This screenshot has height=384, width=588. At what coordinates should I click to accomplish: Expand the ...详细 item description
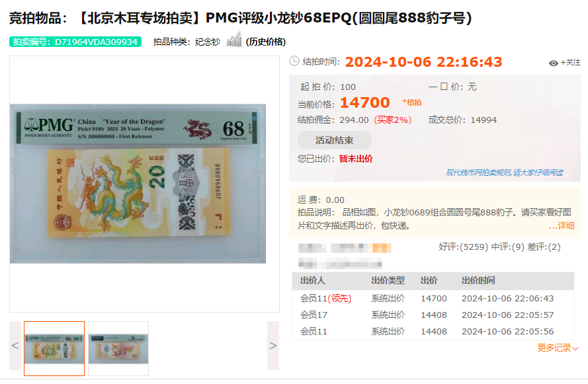(562, 225)
